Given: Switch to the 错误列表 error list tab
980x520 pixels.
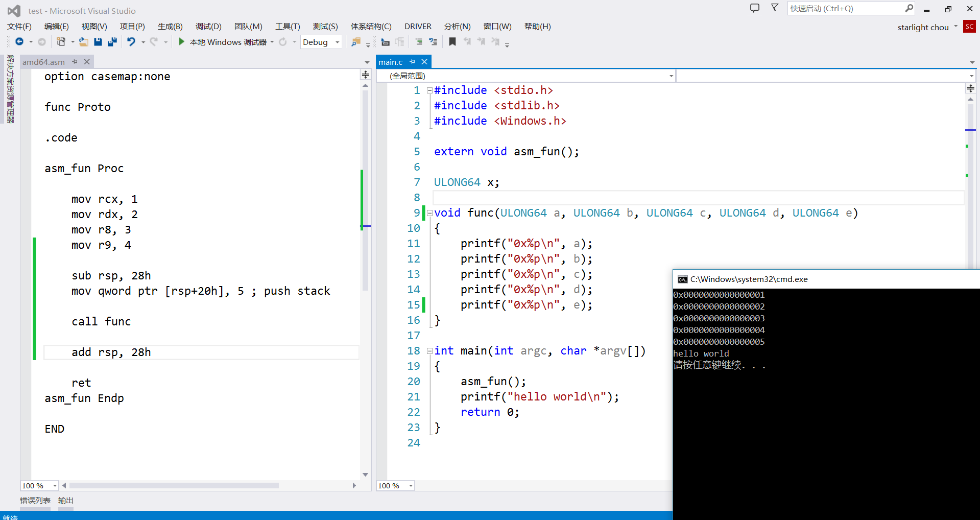Looking at the screenshot, I should point(35,501).
